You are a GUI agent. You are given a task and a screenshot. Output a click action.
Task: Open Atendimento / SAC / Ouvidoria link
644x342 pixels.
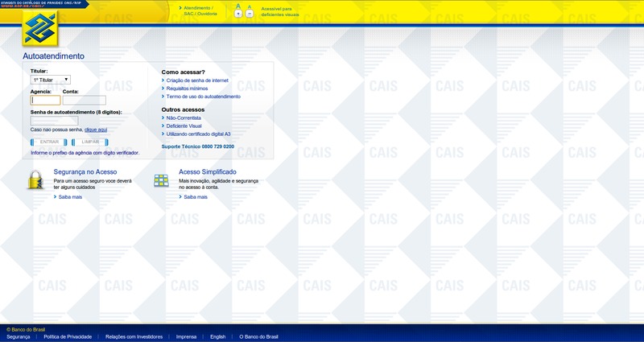tap(197, 10)
